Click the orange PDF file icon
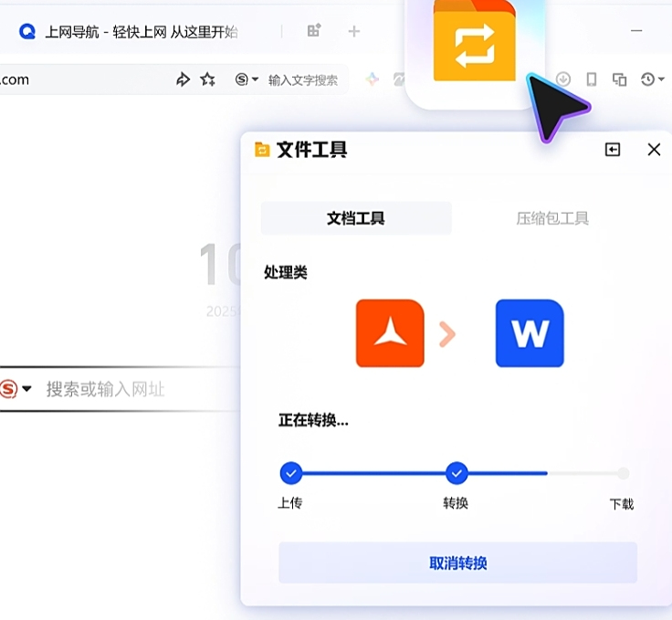The height and width of the screenshot is (620, 672). point(390,333)
